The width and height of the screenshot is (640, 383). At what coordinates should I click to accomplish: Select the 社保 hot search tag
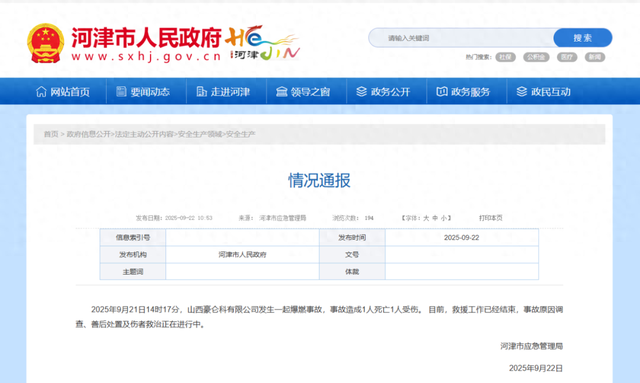[505, 57]
